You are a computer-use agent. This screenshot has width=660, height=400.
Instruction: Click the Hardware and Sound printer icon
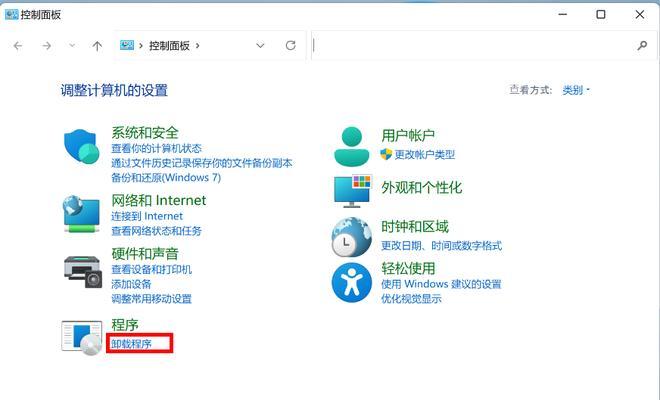(82, 272)
